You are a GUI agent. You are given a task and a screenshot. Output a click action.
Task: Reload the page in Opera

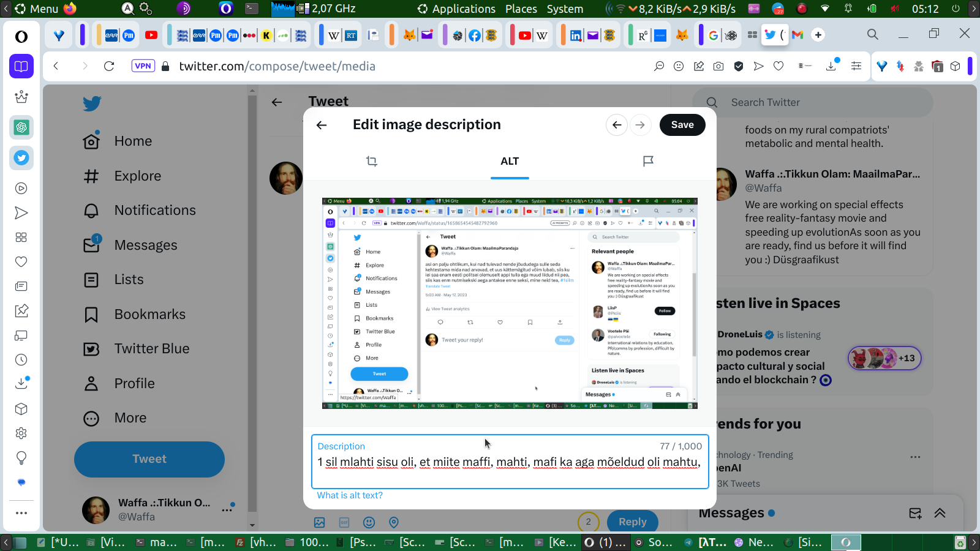109,66
